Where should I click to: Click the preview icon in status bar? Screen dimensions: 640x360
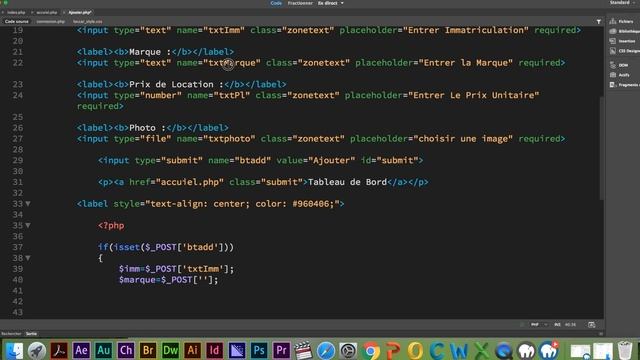(591, 324)
